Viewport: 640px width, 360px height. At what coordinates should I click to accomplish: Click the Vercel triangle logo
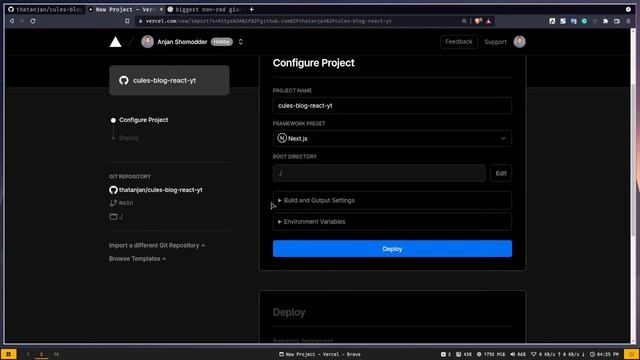tap(116, 42)
